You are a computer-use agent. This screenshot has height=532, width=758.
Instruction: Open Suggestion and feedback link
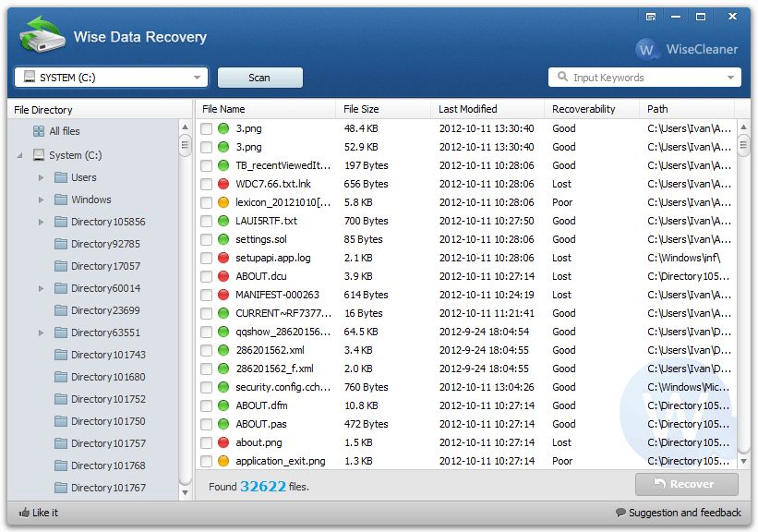[x=679, y=513]
